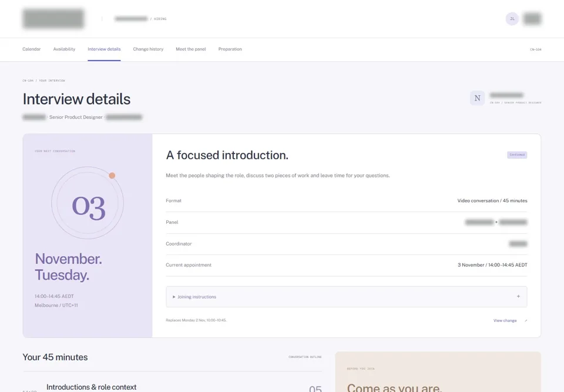This screenshot has height=392, width=564.
Task: Click the Panel row label
Action: click(x=172, y=222)
